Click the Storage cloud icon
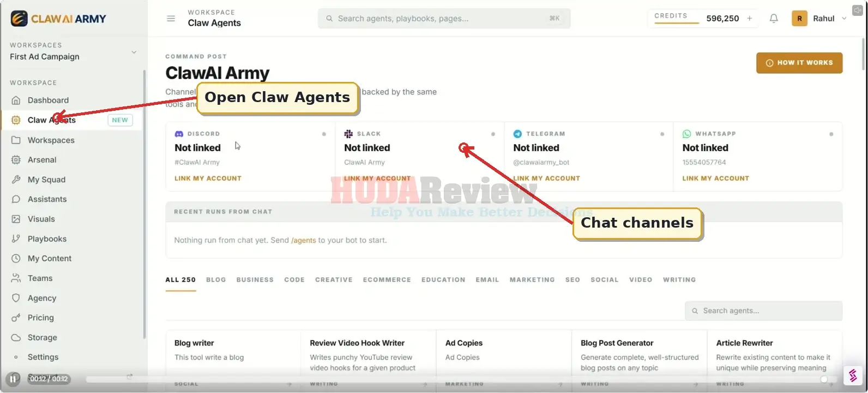The width and height of the screenshot is (868, 393). [16, 337]
